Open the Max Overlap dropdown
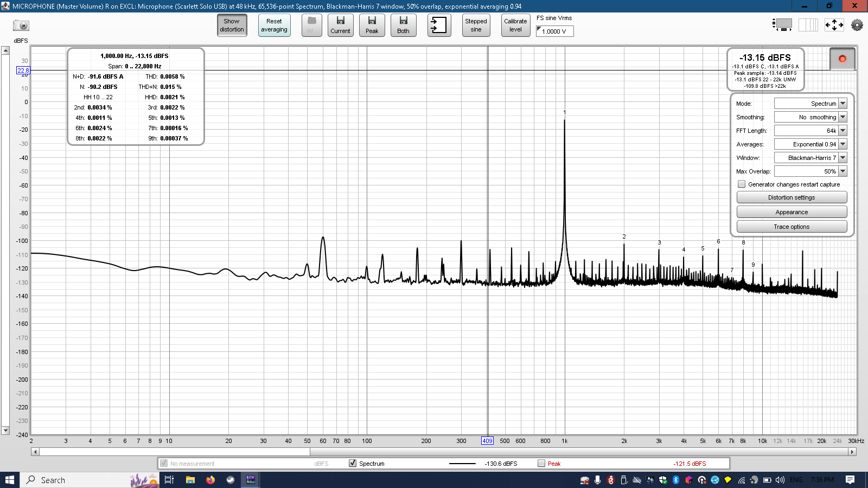 point(810,171)
